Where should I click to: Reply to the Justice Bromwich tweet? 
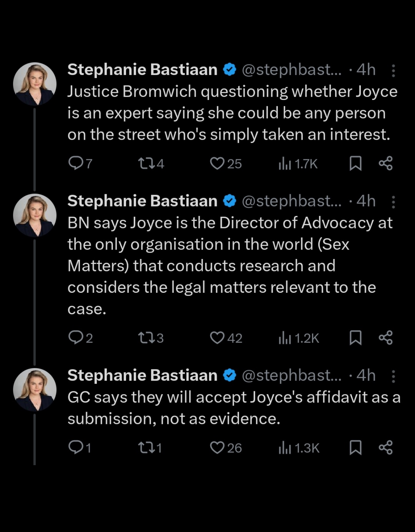(x=80, y=164)
